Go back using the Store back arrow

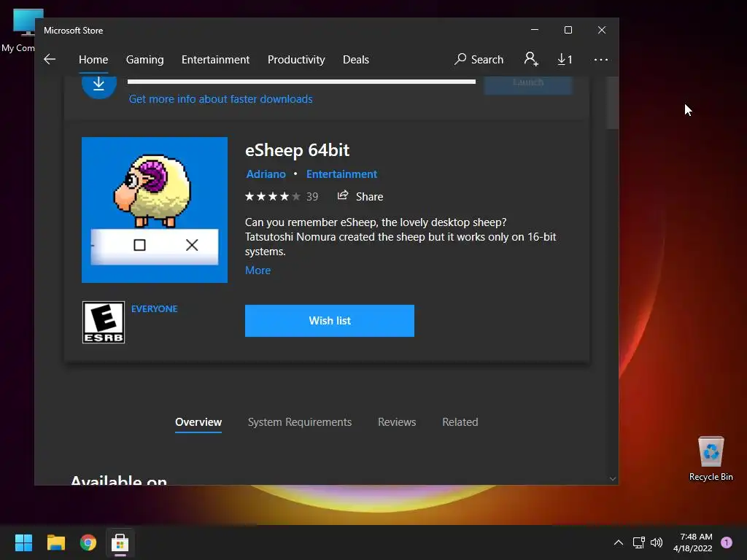pos(50,60)
